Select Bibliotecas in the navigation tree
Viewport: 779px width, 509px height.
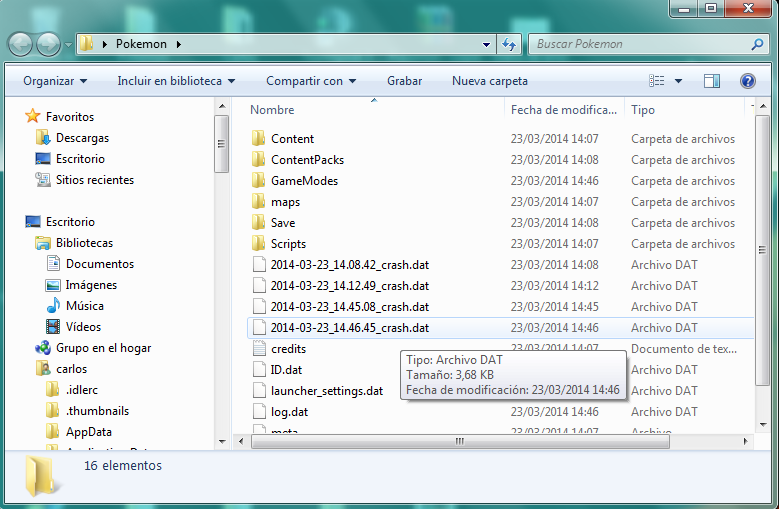pyautogui.click(x=84, y=243)
